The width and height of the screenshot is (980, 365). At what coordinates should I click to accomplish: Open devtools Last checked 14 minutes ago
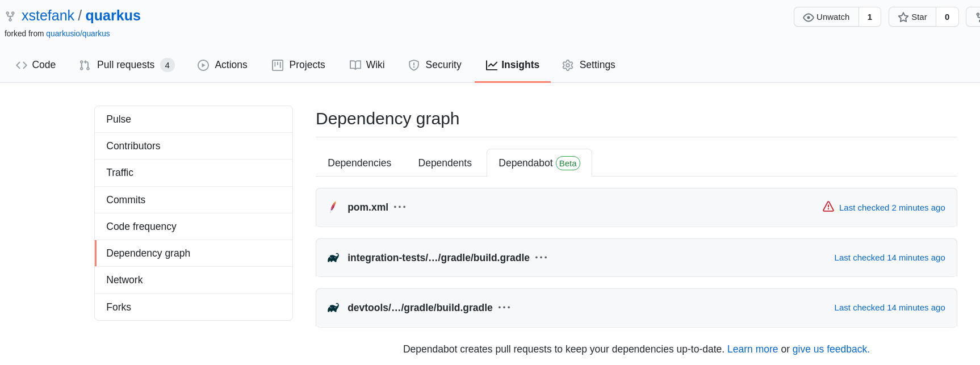click(890, 308)
